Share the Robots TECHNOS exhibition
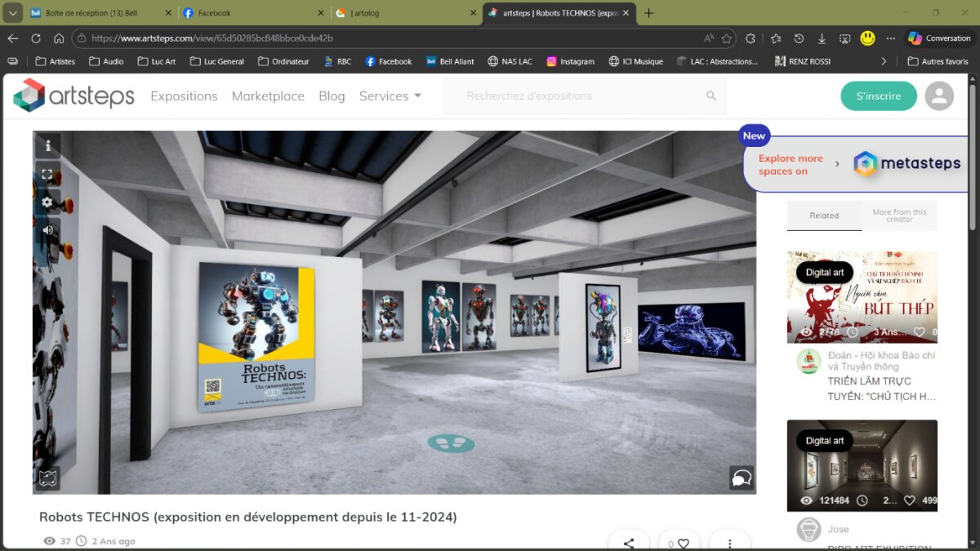Viewport: 980px width, 551px height. click(x=629, y=542)
